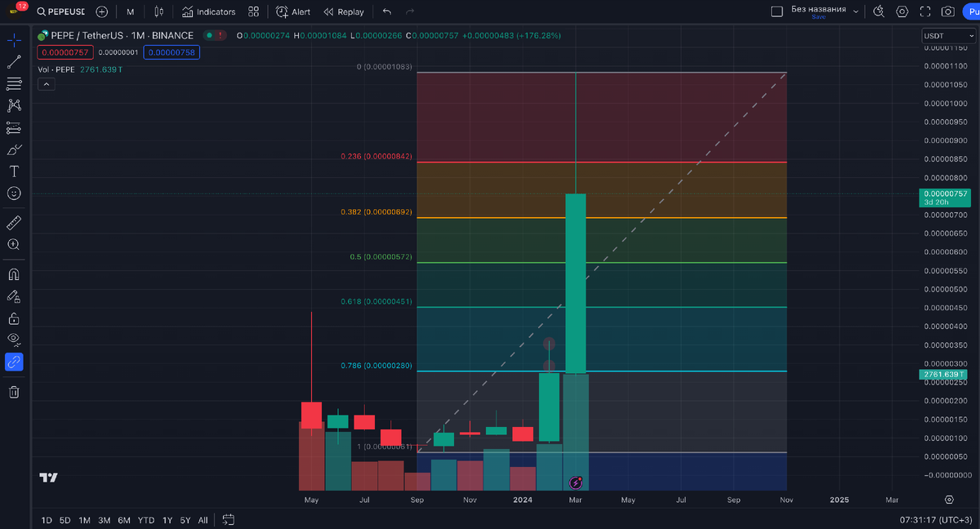
Task: Select the 1Y date range tab
Action: pyautogui.click(x=167, y=520)
